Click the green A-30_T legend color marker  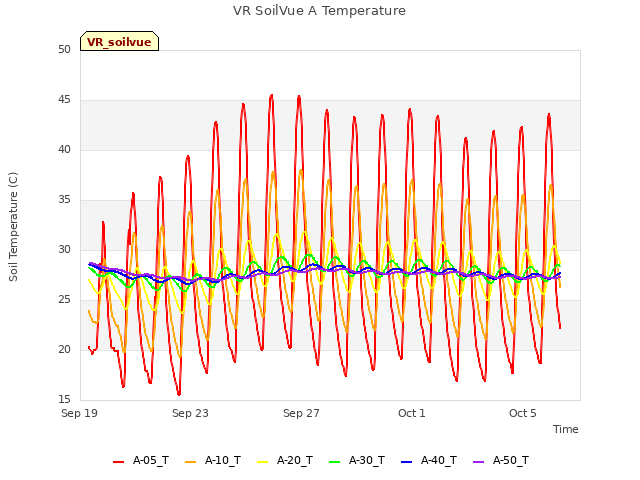(334, 462)
